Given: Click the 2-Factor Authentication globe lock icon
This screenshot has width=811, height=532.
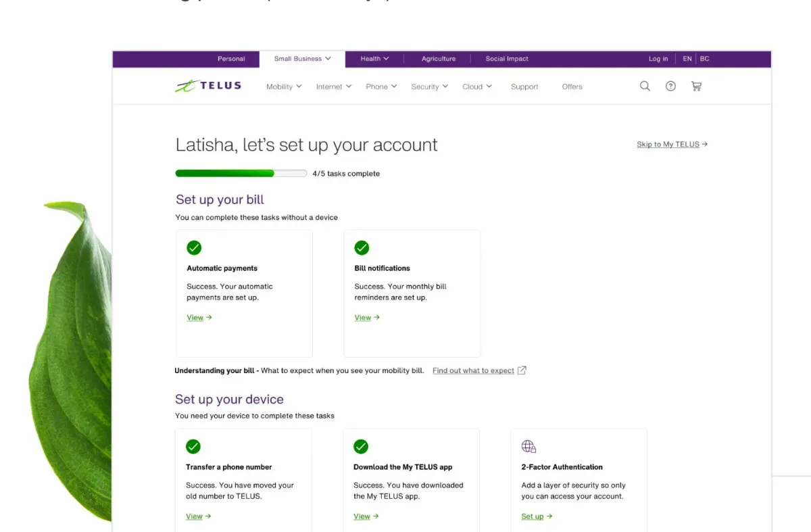Looking at the screenshot, I should (529, 446).
